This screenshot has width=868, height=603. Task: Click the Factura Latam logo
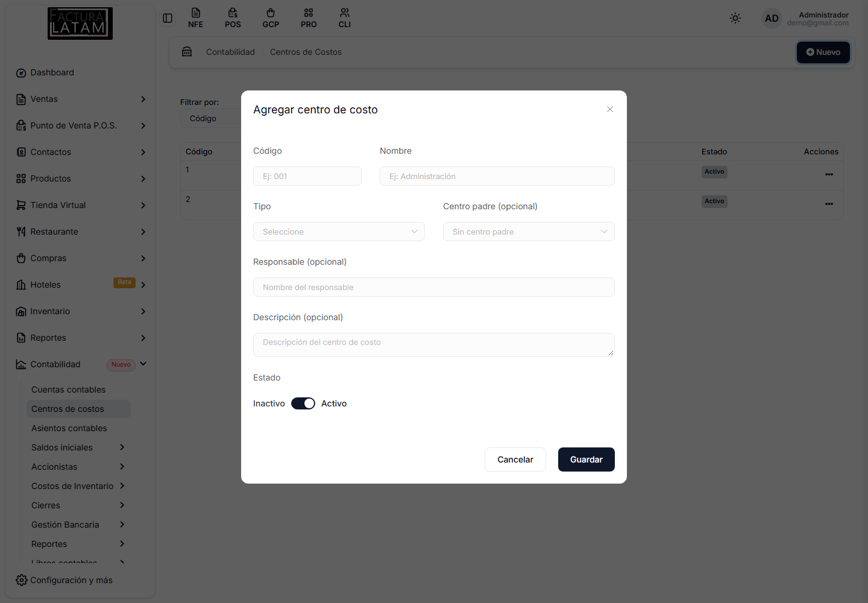pyautogui.click(x=80, y=24)
